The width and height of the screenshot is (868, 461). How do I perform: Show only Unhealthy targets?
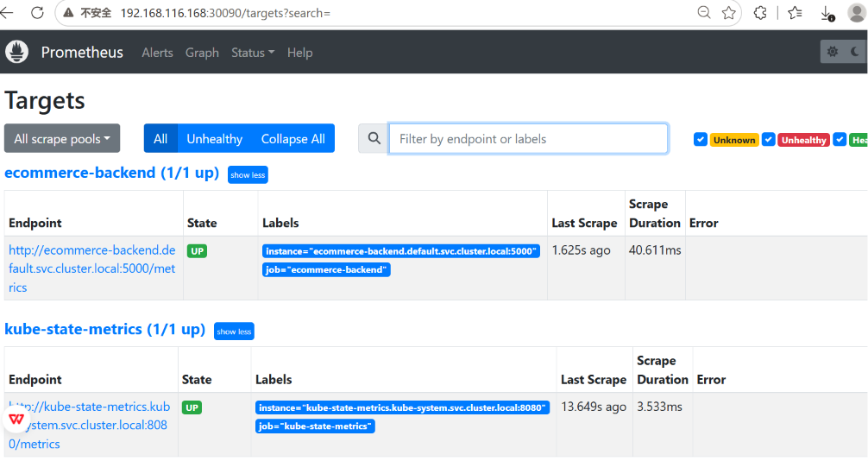[214, 138]
